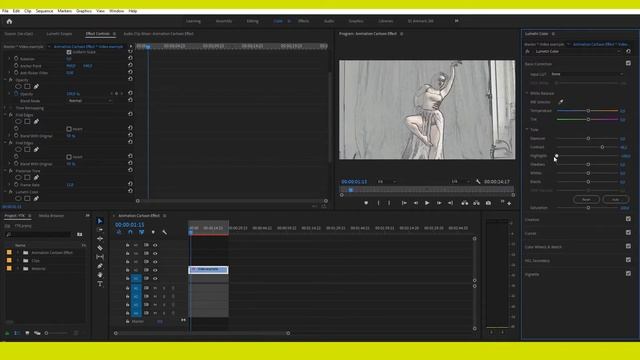Toggle HSL Secondary checkbox
The image size is (640, 360).
(628, 260)
